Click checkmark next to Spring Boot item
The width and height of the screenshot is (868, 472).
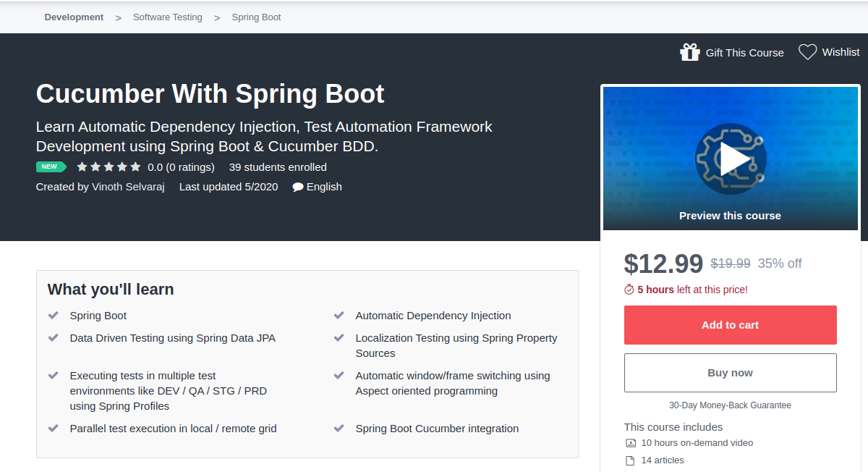pos(53,316)
